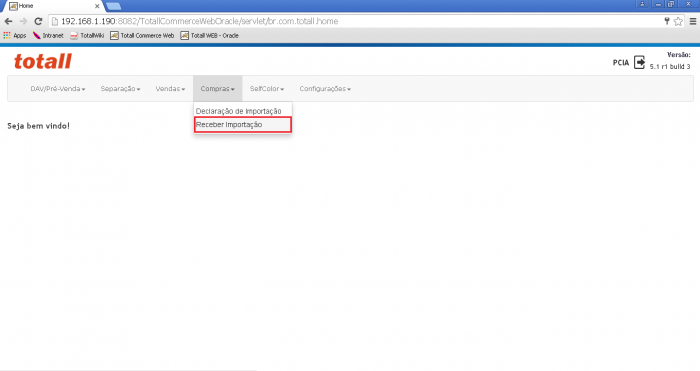Viewport: 700px width, 371px height.
Task: Expand the Configurações menu
Action: coord(325,89)
